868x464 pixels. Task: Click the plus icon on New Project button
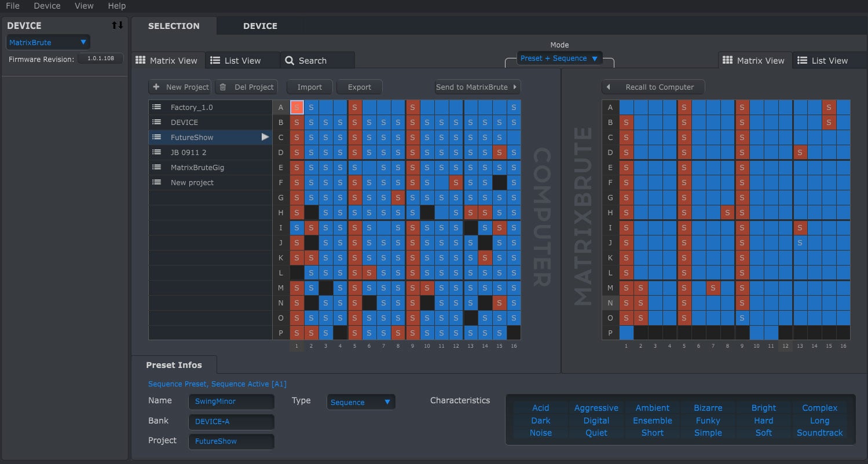(x=156, y=87)
